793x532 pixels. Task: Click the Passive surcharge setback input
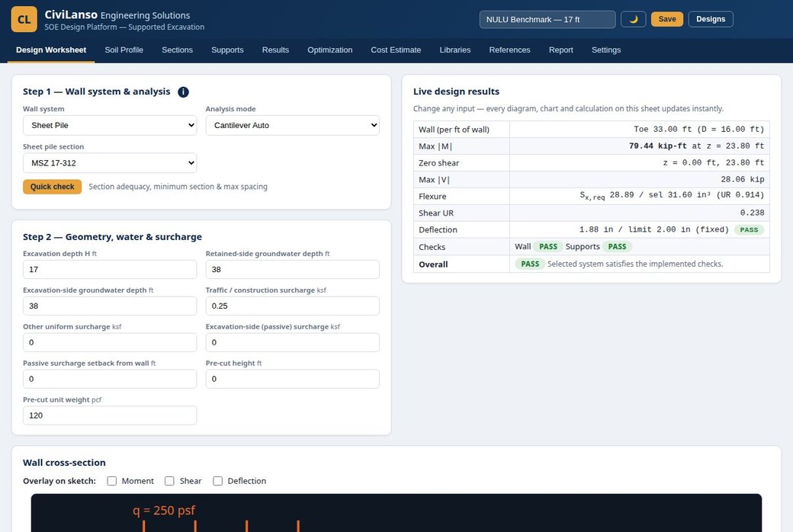point(110,379)
